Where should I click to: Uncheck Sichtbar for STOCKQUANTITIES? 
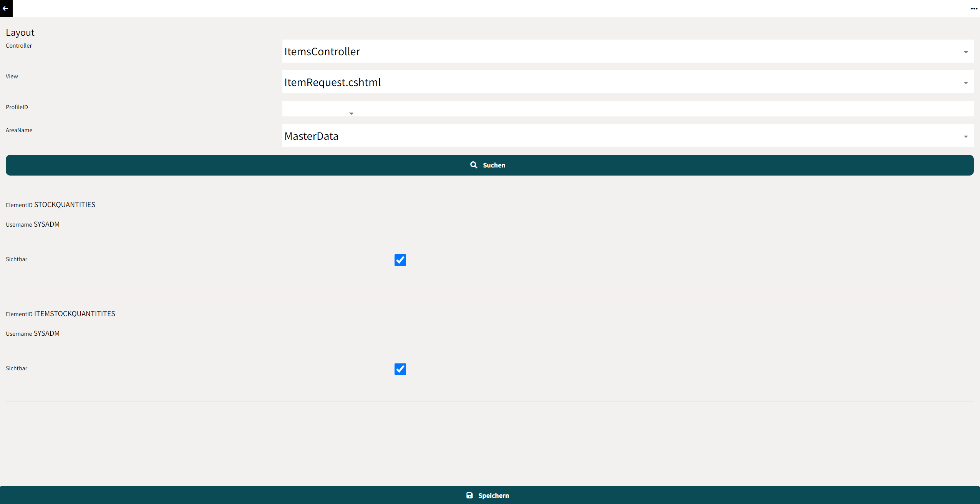[400, 260]
